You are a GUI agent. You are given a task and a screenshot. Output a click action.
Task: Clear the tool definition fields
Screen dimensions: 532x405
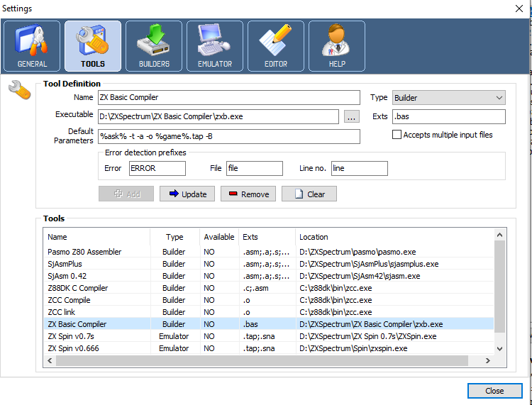tap(309, 194)
